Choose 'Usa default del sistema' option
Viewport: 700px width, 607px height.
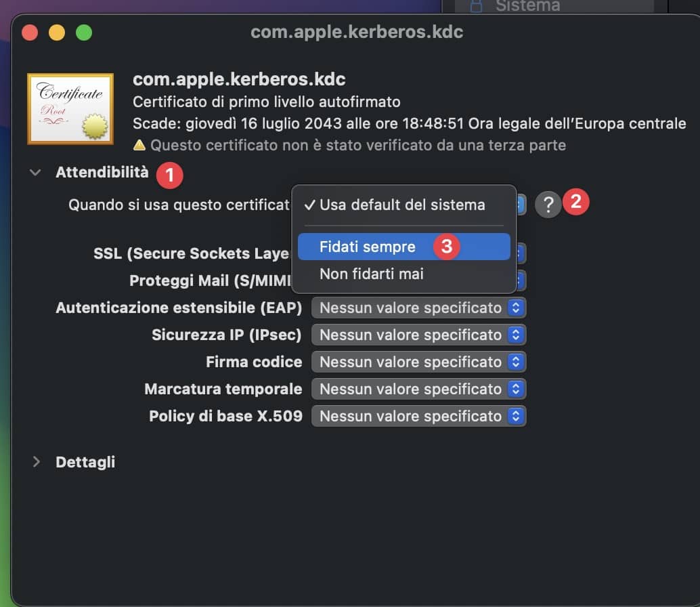tap(404, 205)
